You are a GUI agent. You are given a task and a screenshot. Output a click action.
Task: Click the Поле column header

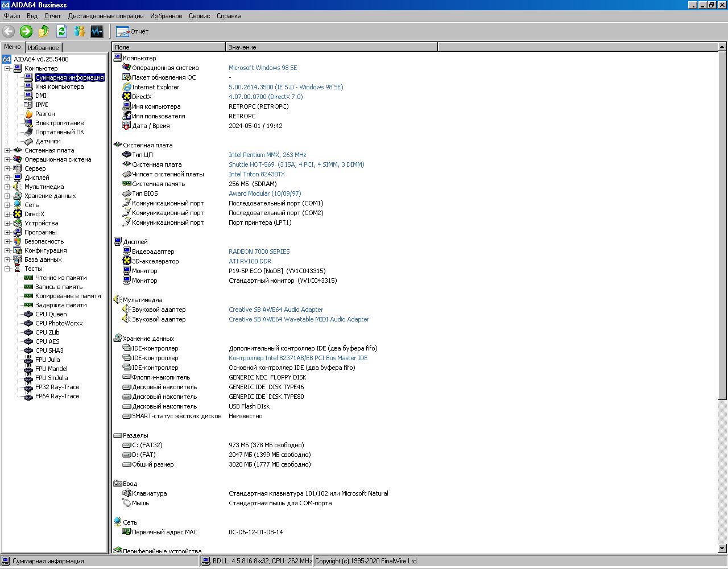pos(169,47)
